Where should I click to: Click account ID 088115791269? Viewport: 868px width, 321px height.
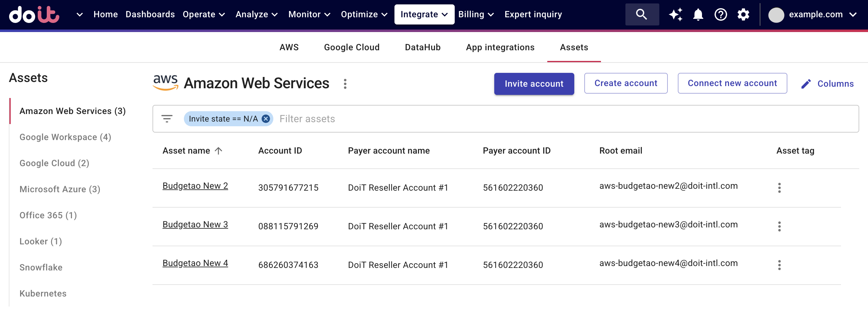288,226
